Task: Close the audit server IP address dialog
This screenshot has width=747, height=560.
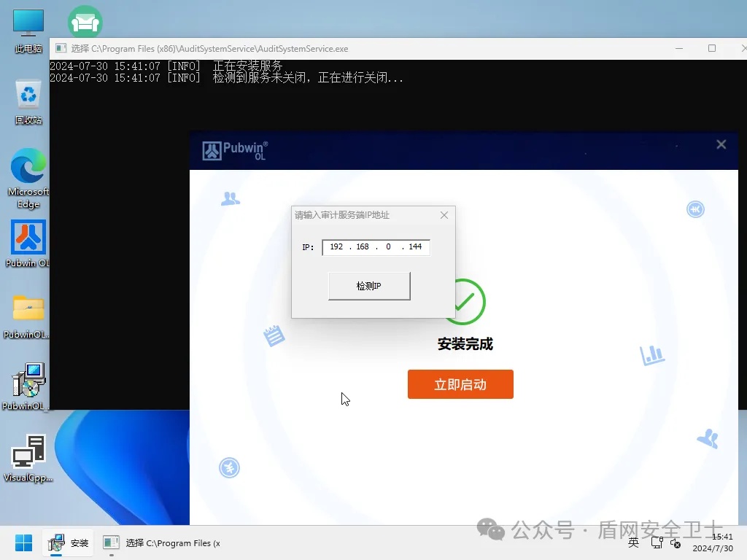Action: [444, 215]
